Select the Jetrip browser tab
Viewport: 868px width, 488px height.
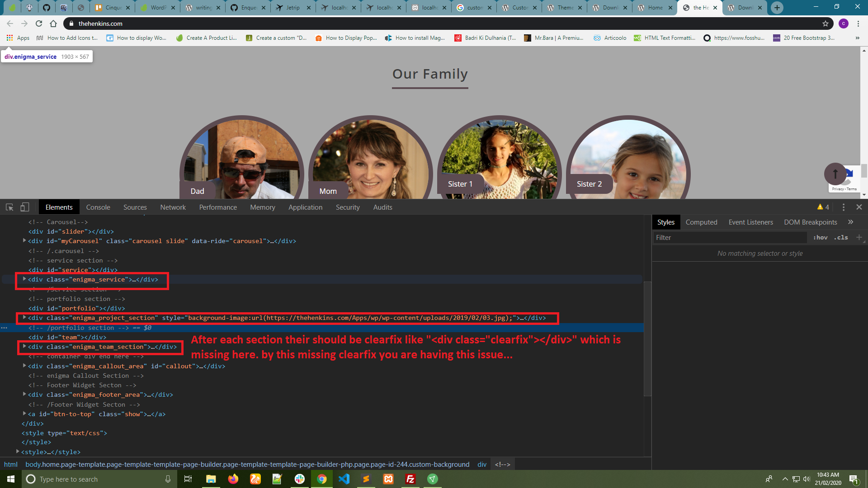(x=292, y=8)
